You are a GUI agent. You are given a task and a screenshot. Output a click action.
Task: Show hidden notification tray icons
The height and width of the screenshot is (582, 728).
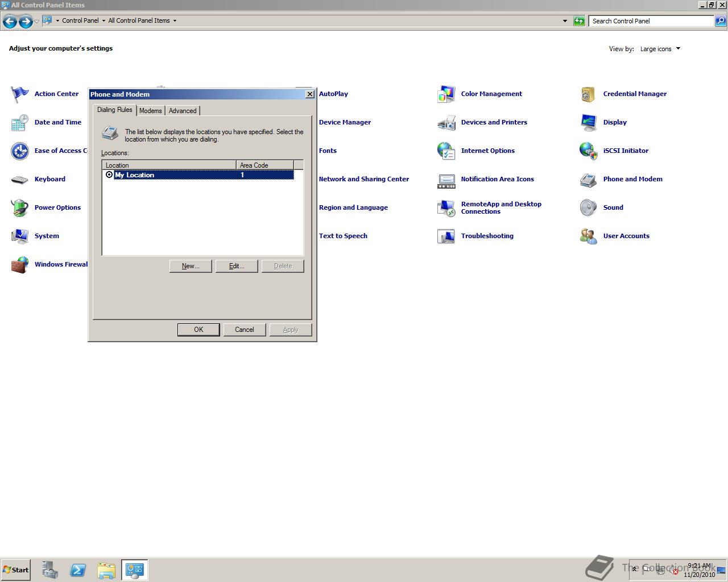635,569
